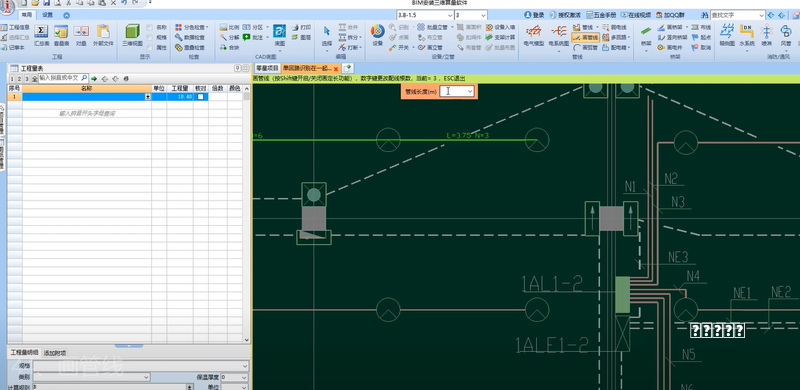This screenshot has height=390, width=800.
Task: Tick the 核对 checkbox in row 1
Action: [x=201, y=96]
